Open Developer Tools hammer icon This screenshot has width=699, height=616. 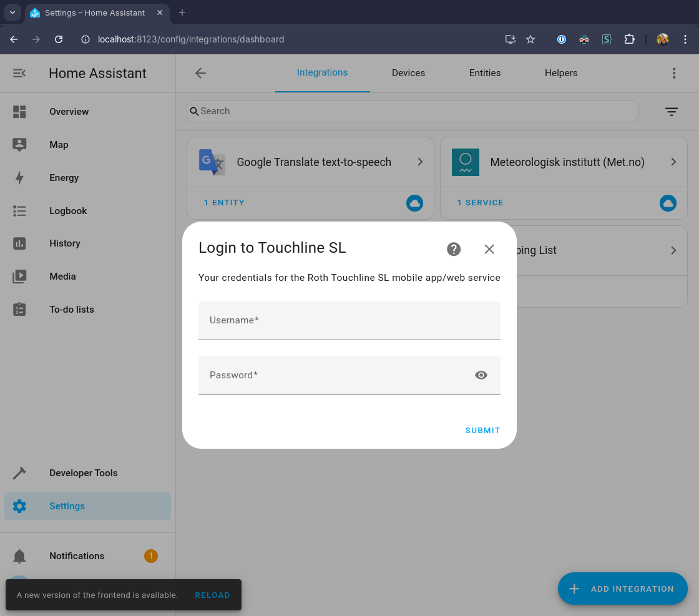point(19,473)
